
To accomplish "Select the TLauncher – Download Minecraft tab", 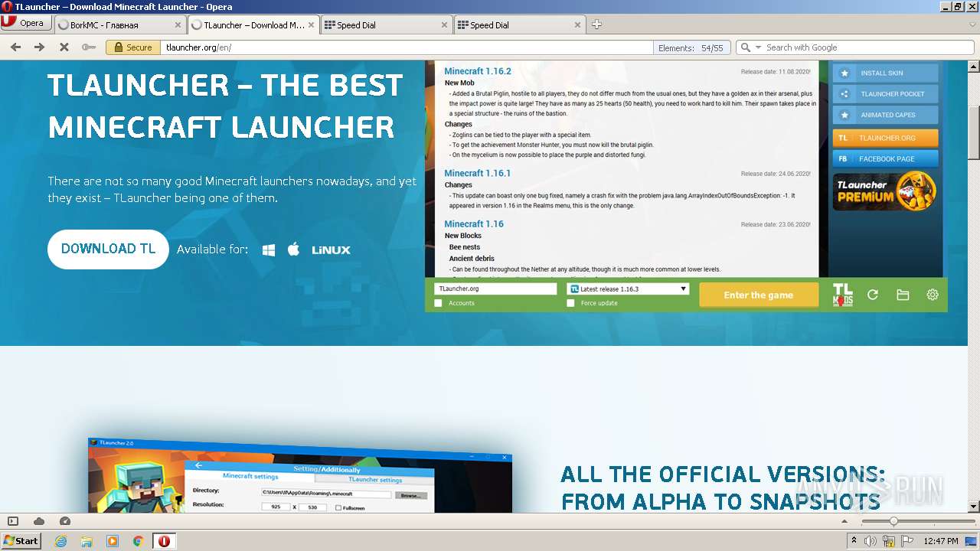I will point(253,24).
